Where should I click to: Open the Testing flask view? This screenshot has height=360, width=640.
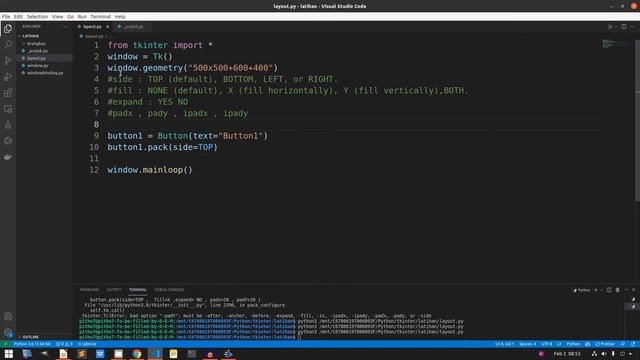8,125
